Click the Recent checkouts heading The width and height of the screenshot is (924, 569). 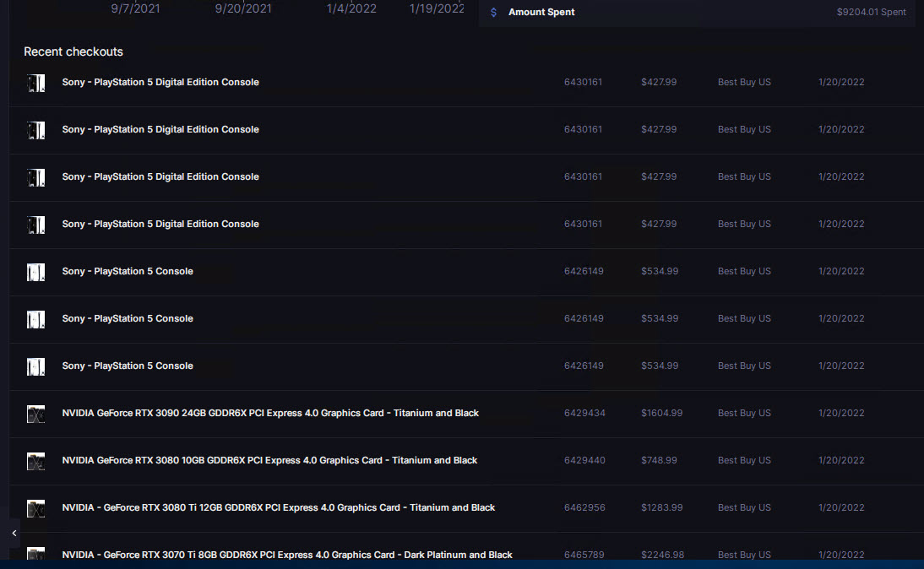[x=73, y=51]
